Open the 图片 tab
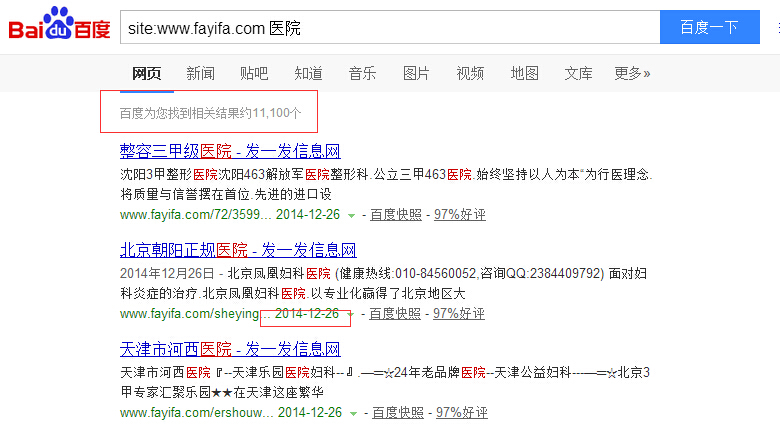This screenshot has width=780, height=431. (x=416, y=74)
